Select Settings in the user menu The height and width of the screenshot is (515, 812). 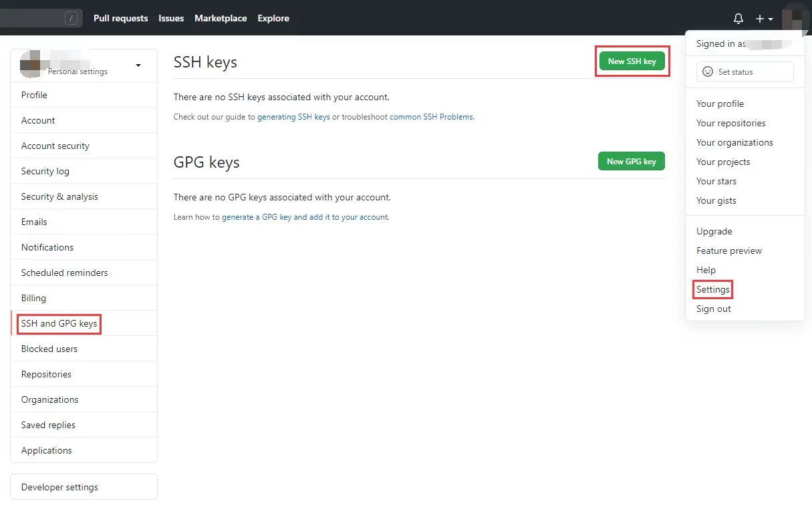coord(712,290)
